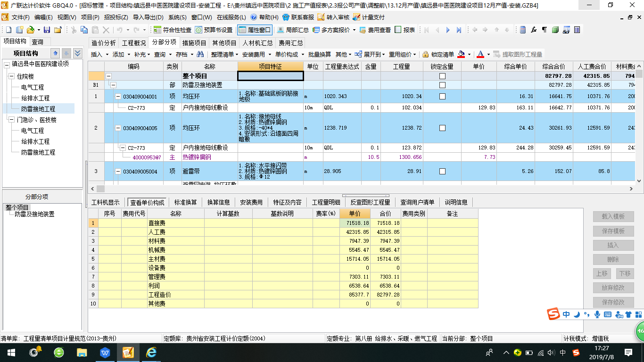The width and height of the screenshot is (644, 362).
Task: Open File Explorer from taskbar
Action: pos(82,352)
